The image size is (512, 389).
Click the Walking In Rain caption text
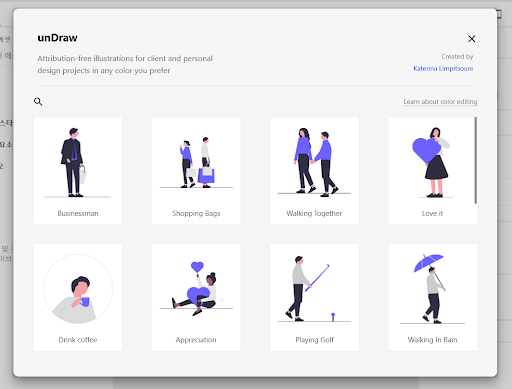(433, 340)
